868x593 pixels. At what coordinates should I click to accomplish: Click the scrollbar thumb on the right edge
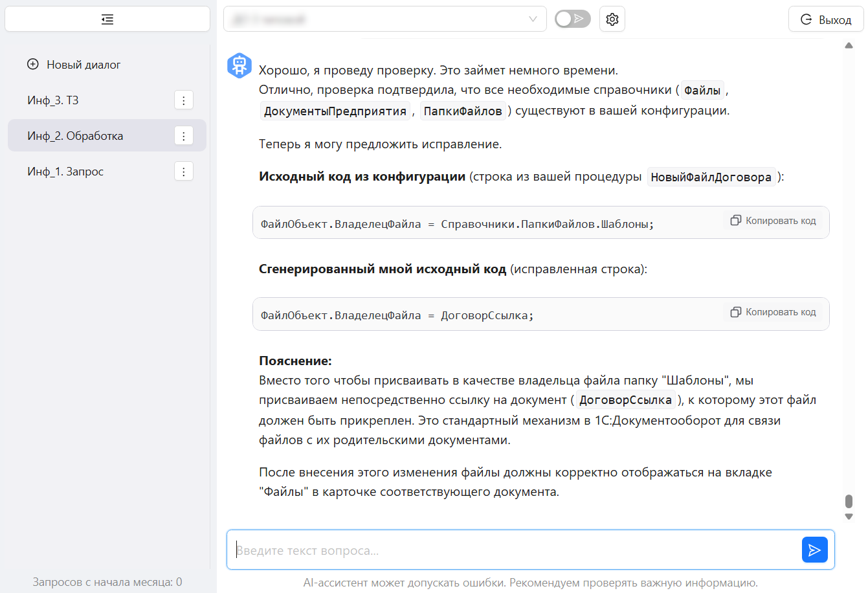(x=849, y=500)
